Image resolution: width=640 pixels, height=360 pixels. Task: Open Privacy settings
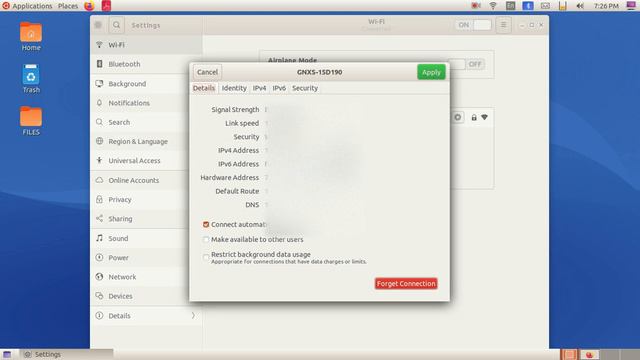tap(146, 200)
